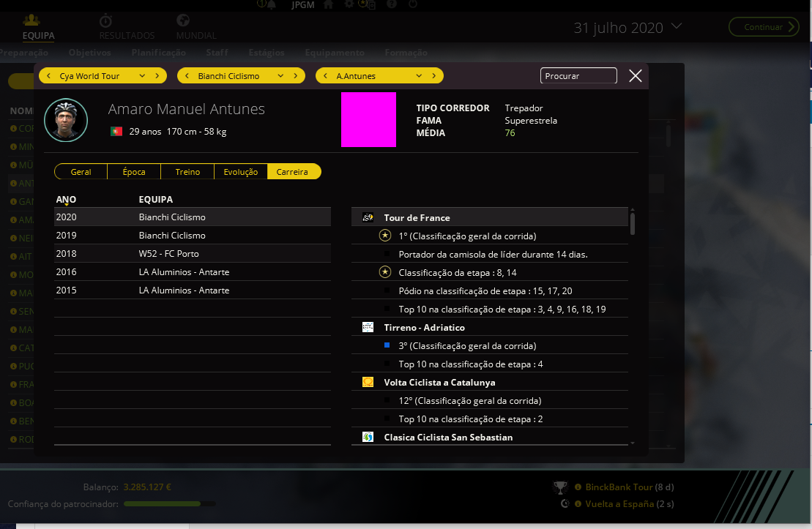This screenshot has width=812, height=529.
Task: Open the Treino tab
Action: [187, 172]
